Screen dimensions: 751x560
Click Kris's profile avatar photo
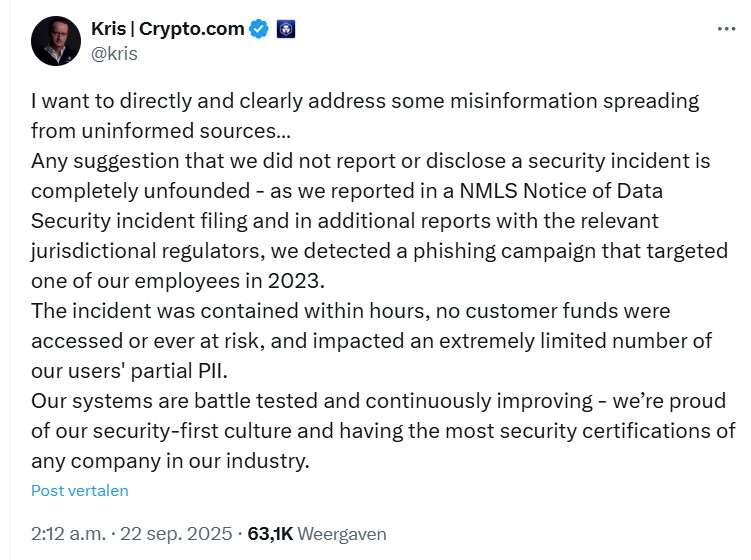click(56, 41)
